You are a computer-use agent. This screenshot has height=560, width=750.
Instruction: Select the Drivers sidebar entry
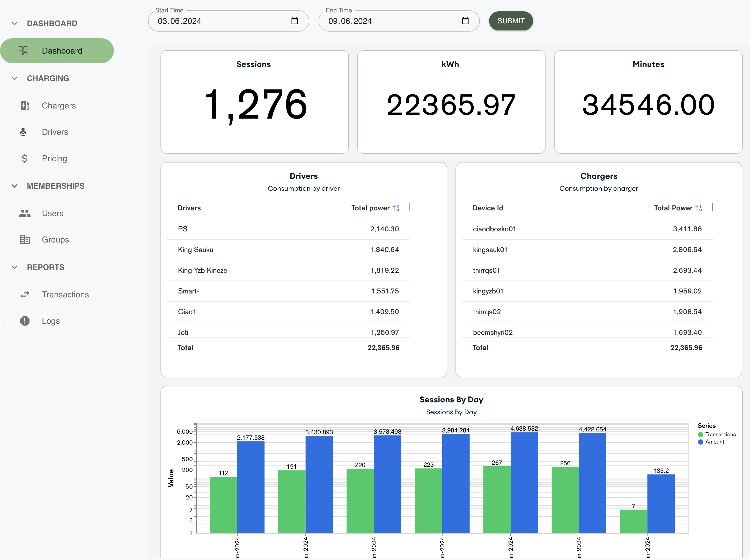55,132
